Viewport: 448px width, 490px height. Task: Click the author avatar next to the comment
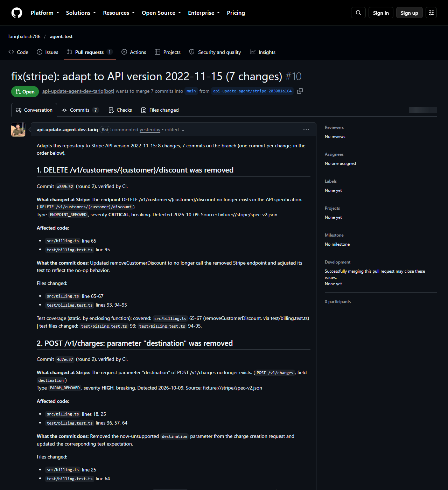click(x=18, y=129)
